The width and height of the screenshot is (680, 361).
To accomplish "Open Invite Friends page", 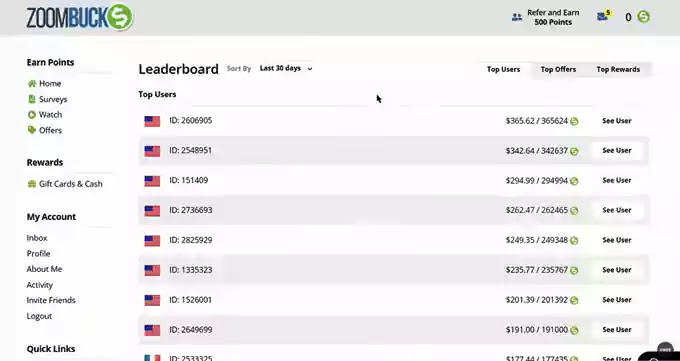I will coord(51,300).
